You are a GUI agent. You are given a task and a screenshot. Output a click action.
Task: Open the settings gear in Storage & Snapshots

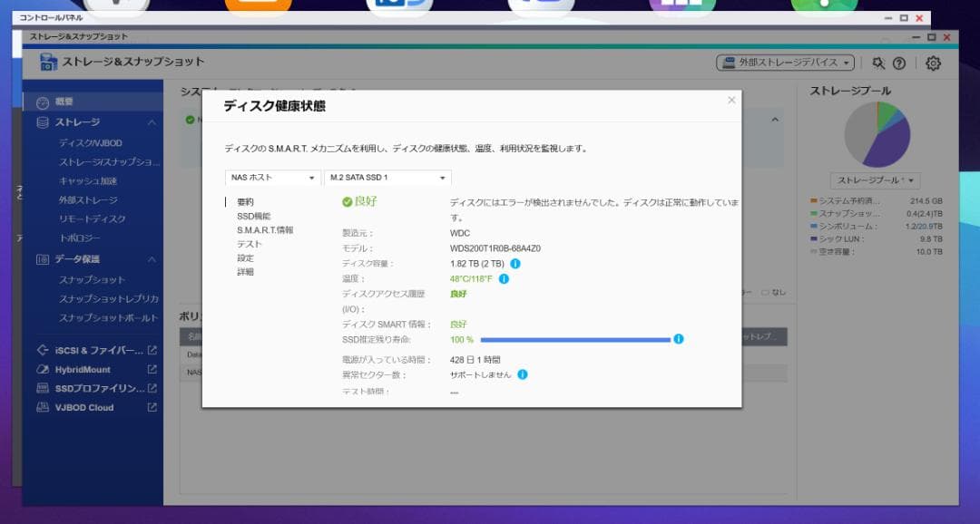pos(933,63)
